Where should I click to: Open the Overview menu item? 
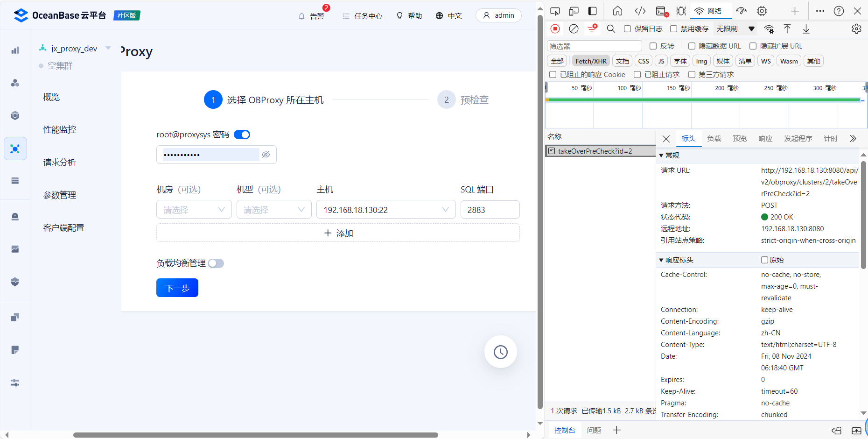pyautogui.click(x=51, y=97)
